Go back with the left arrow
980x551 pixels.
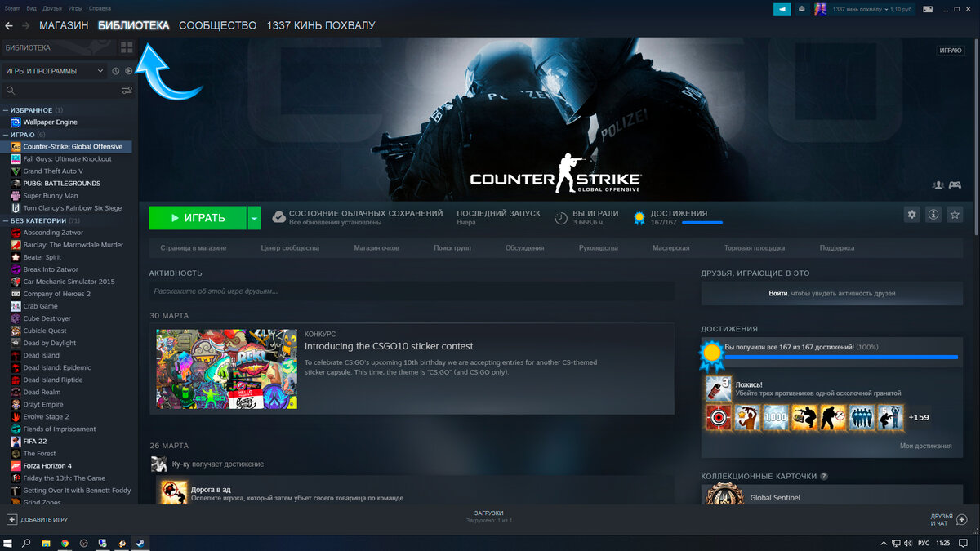point(9,25)
